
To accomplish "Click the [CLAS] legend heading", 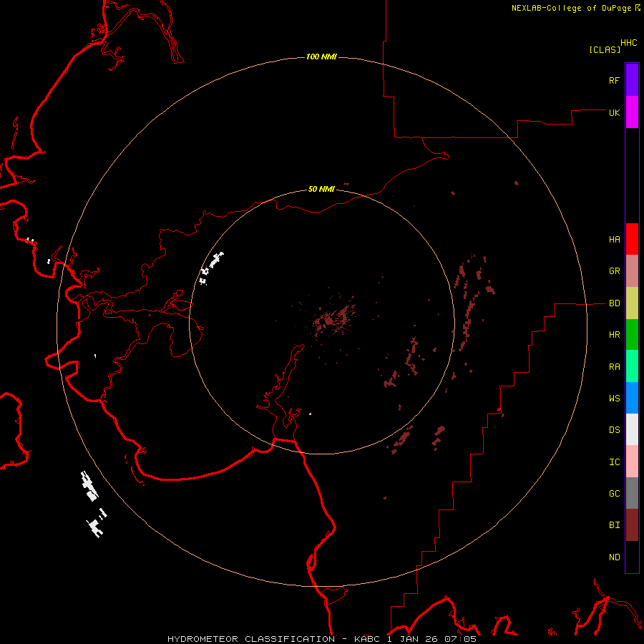I will pos(605,50).
